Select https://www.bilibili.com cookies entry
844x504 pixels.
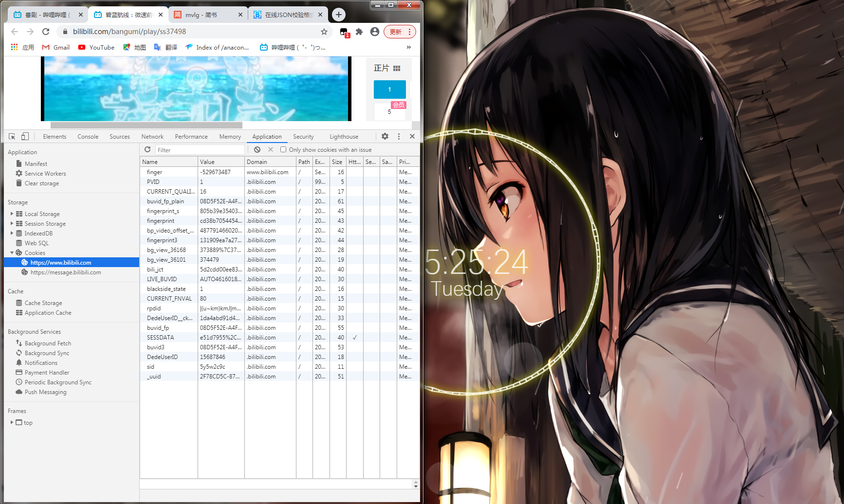pos(72,263)
